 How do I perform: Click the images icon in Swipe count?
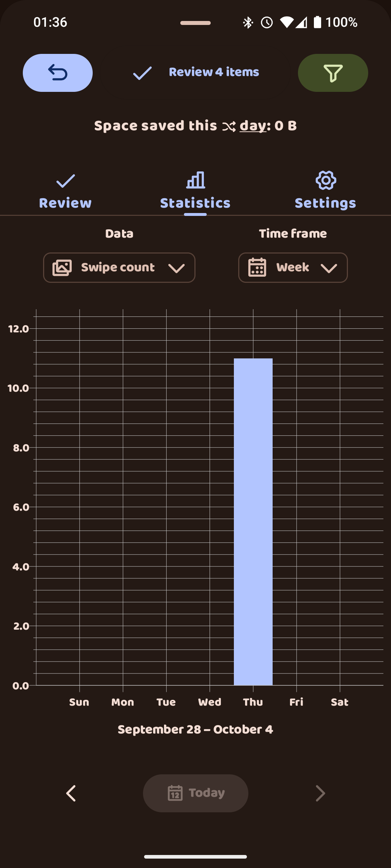point(62,268)
